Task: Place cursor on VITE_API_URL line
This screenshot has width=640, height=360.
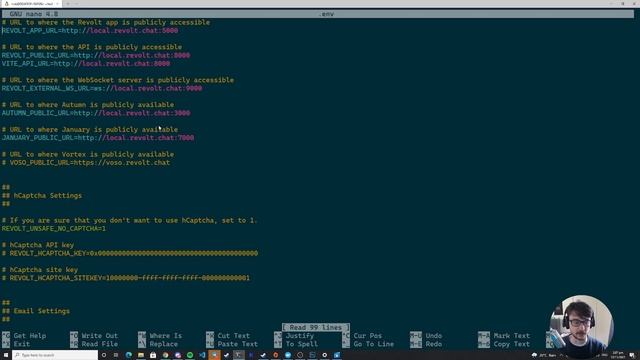Action: pyautogui.click(x=86, y=64)
